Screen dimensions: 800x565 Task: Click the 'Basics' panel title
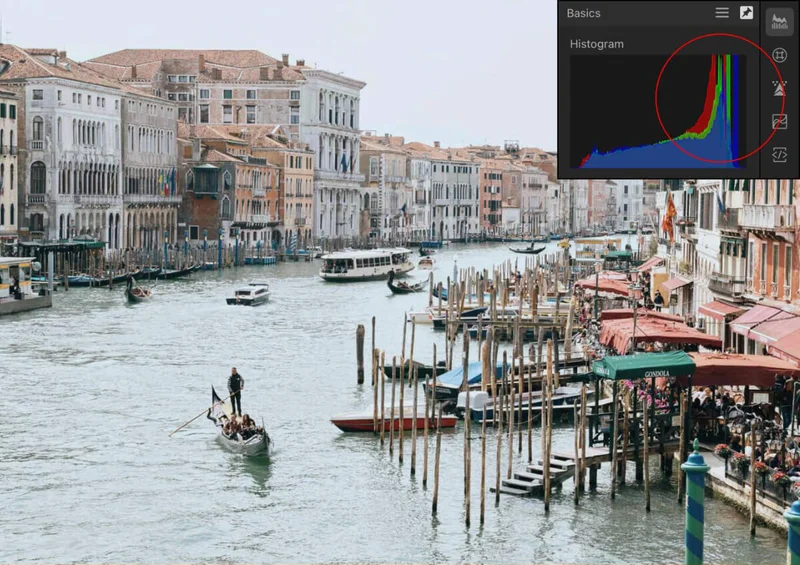pos(583,13)
